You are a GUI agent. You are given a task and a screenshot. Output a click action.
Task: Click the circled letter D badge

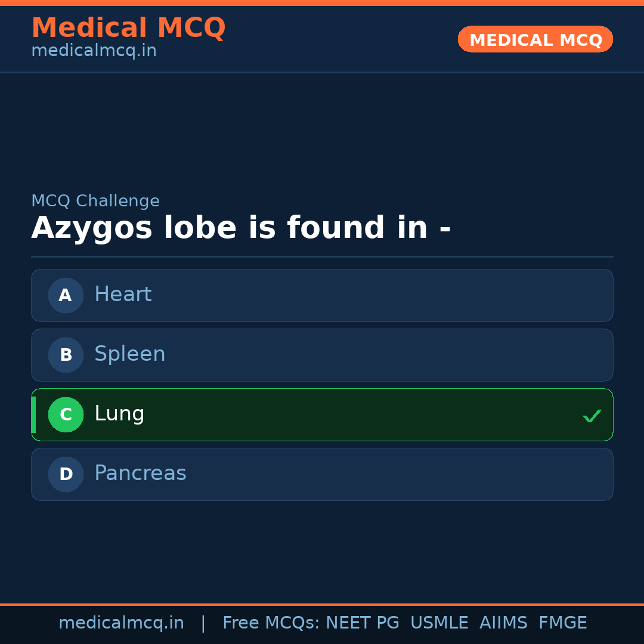pyautogui.click(x=66, y=474)
